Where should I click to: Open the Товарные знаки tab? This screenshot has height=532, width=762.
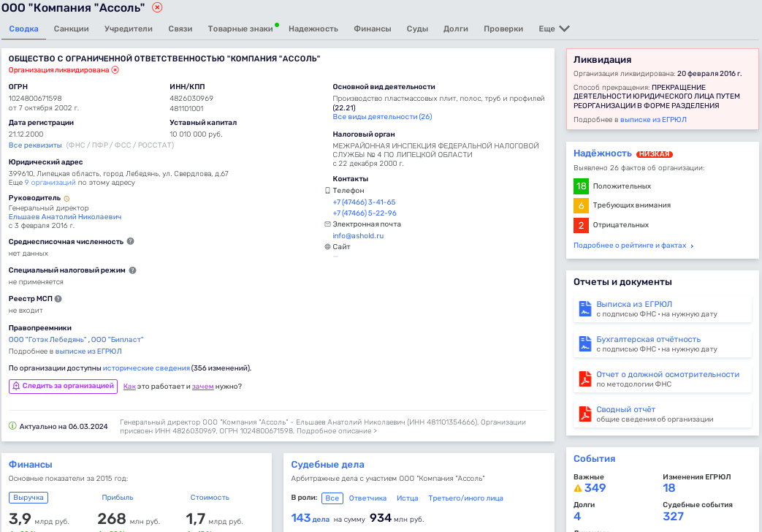click(240, 28)
